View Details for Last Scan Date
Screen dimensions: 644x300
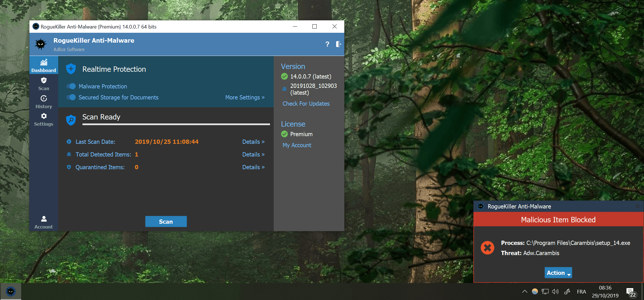(253, 142)
